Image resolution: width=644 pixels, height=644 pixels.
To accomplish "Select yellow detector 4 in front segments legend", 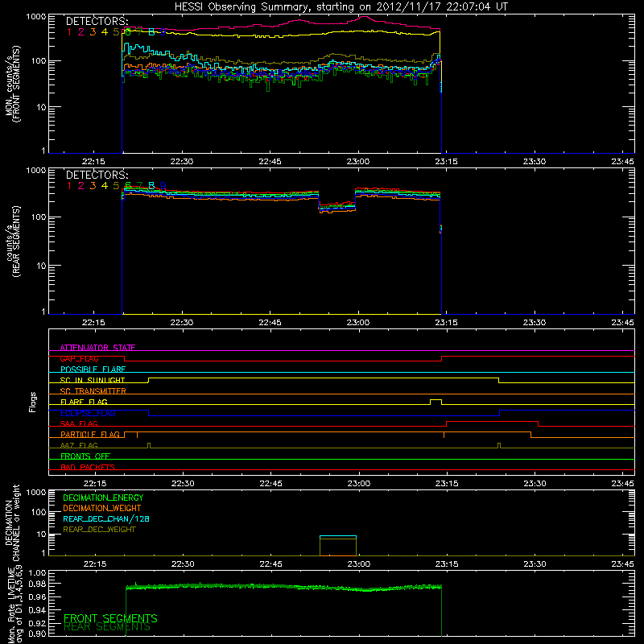I will (105, 32).
